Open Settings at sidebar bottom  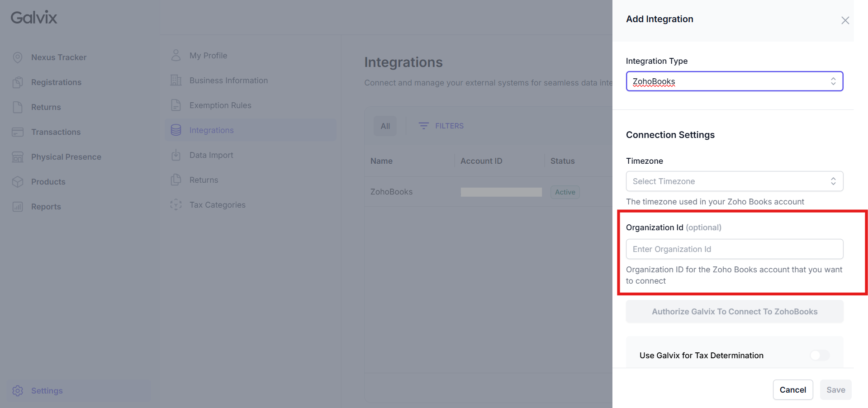tap(47, 391)
